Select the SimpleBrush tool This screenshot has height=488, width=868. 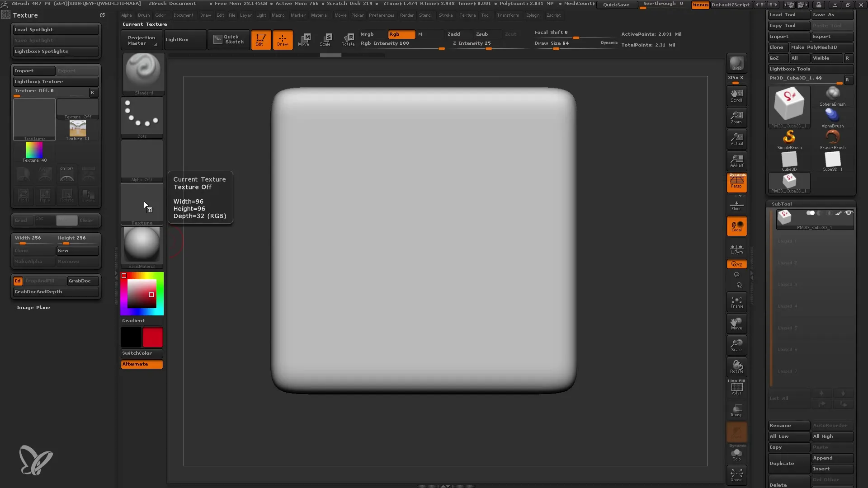[x=789, y=140]
